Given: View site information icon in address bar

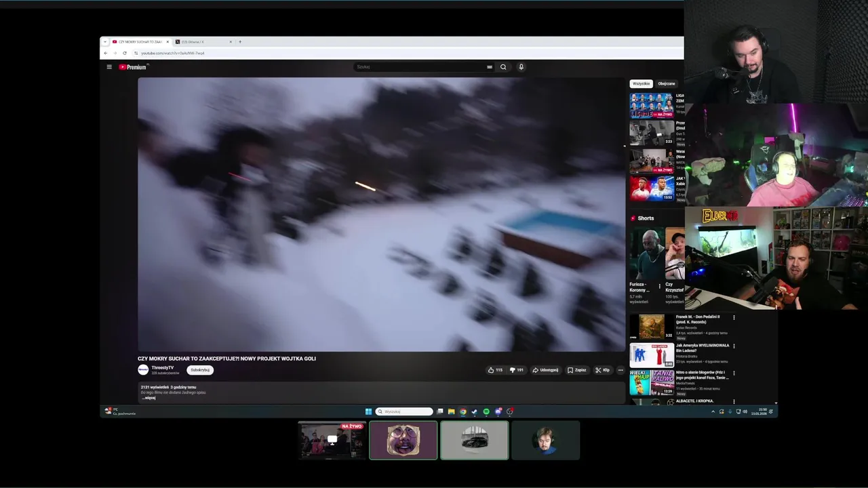Looking at the screenshot, I should pyautogui.click(x=136, y=53).
